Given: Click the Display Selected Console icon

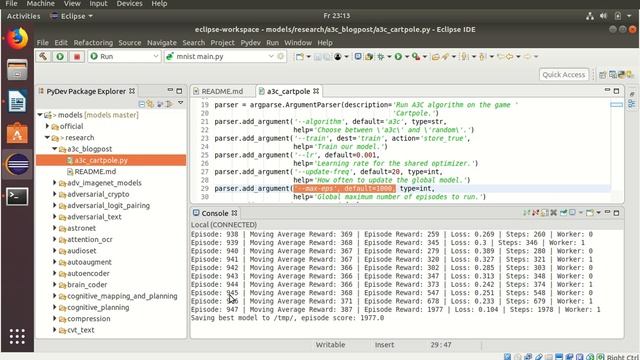Looking at the screenshot, I should point(573,213).
